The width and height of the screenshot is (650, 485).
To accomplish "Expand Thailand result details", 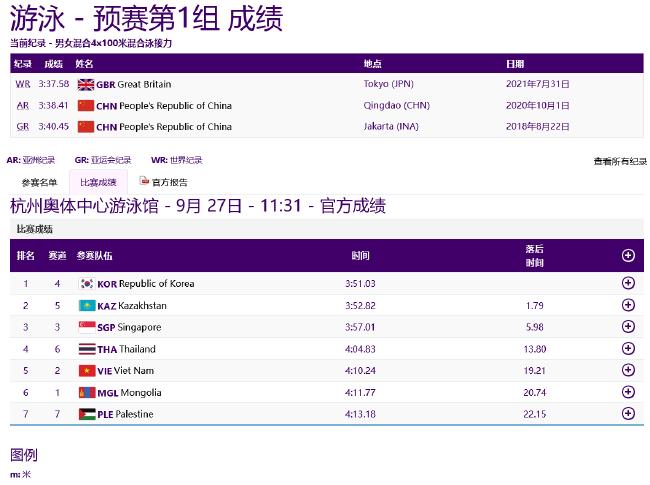I will coord(628,349).
